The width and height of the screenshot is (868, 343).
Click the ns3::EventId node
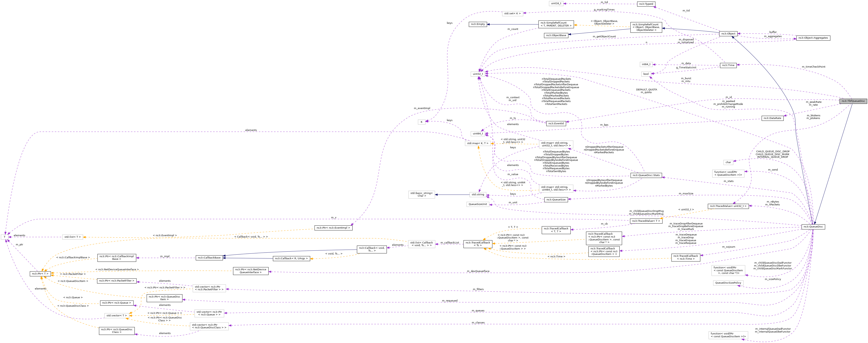556,124
